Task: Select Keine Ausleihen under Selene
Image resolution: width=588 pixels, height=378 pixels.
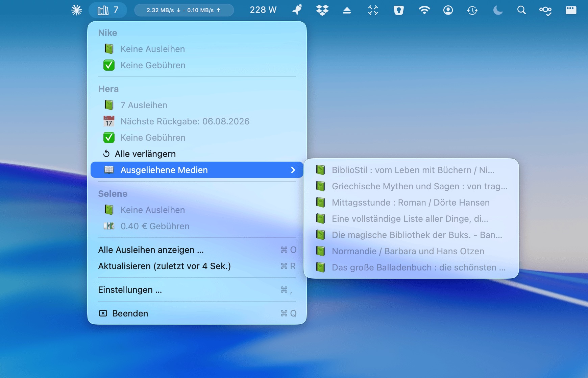Action: (197, 210)
